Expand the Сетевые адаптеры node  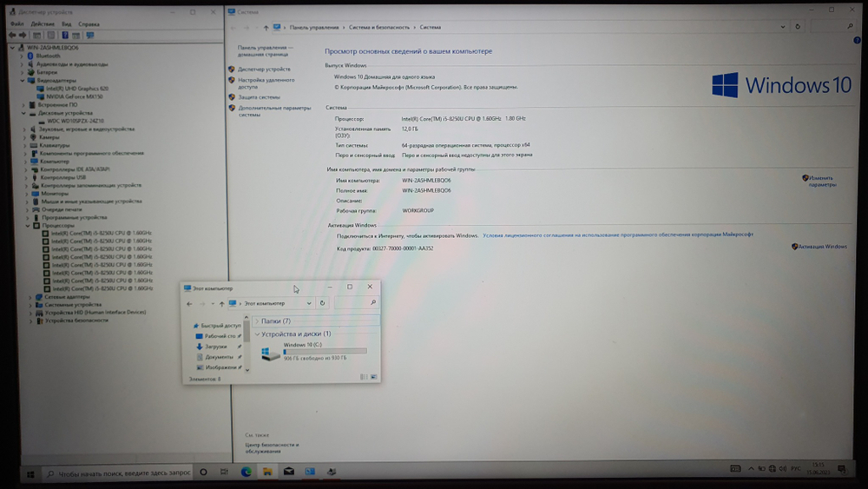[30, 297]
